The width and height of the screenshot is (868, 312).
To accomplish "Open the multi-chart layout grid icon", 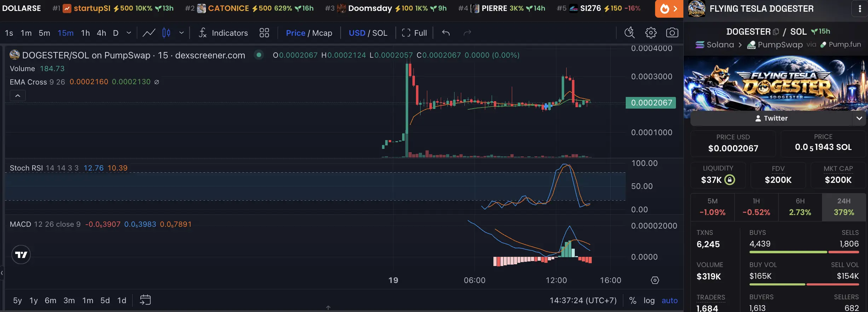I will tap(264, 33).
